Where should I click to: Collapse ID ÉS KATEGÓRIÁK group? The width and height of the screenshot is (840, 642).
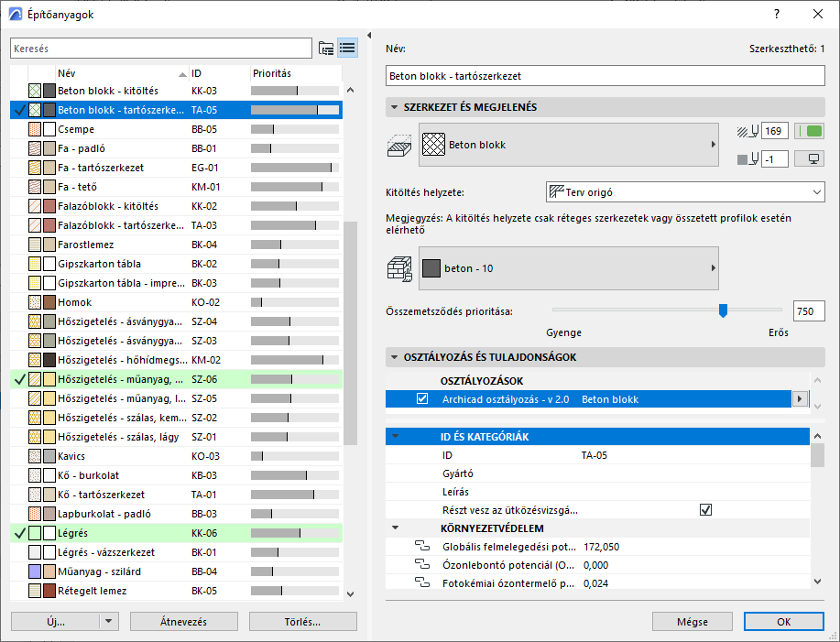click(x=395, y=437)
